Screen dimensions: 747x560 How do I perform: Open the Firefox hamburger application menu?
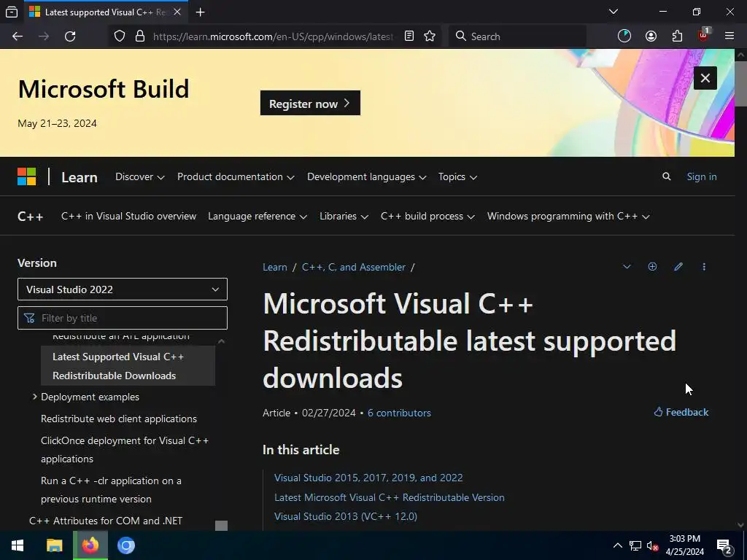[729, 36]
